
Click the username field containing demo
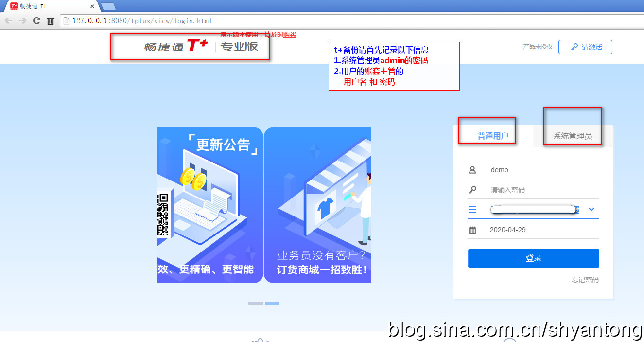[540, 170]
